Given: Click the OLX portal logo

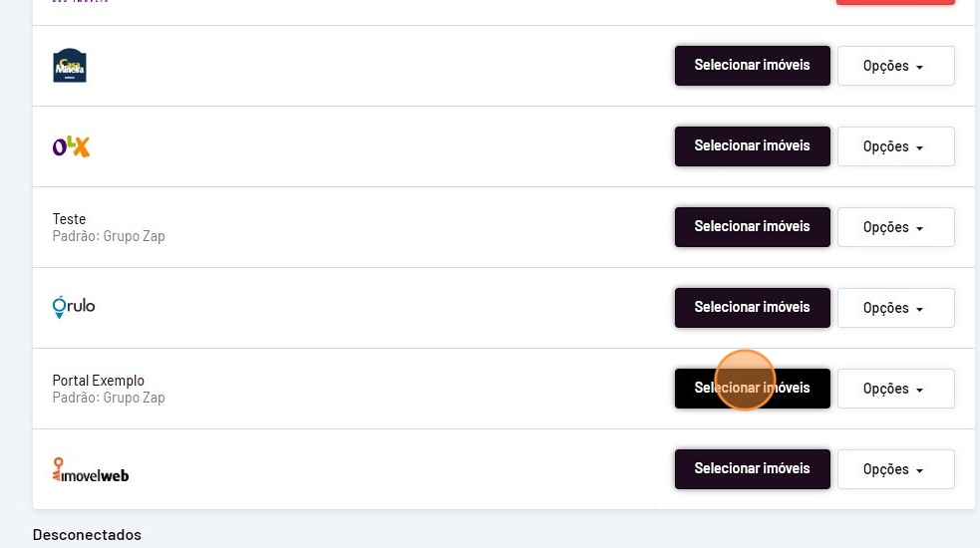Looking at the screenshot, I should click(71, 146).
